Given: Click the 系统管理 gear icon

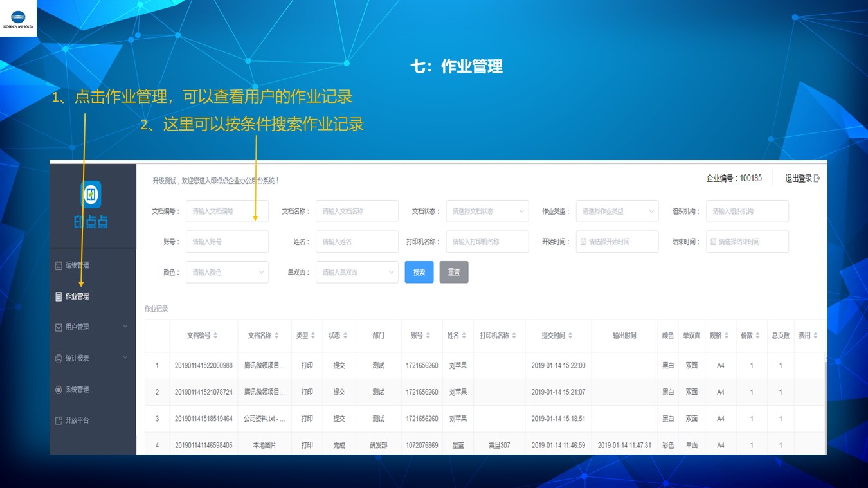Looking at the screenshot, I should pyautogui.click(x=59, y=390).
